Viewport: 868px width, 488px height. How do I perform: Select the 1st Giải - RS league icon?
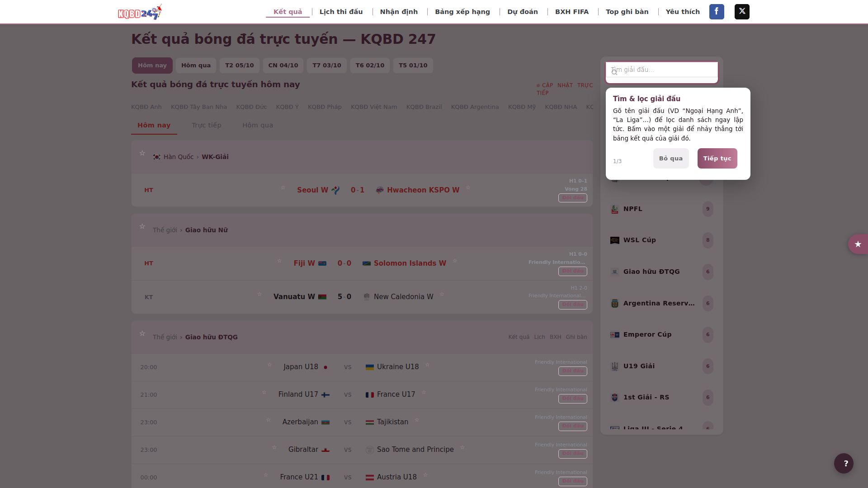tap(615, 398)
